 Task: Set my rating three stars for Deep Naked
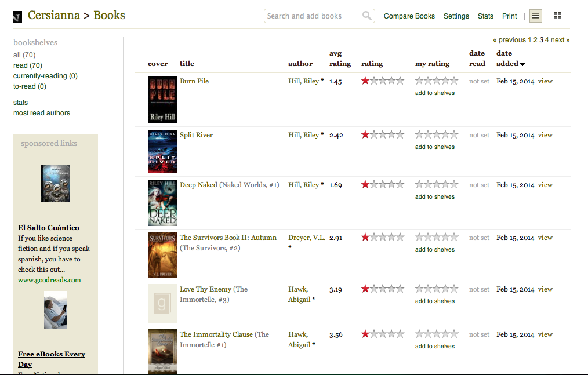[437, 185]
